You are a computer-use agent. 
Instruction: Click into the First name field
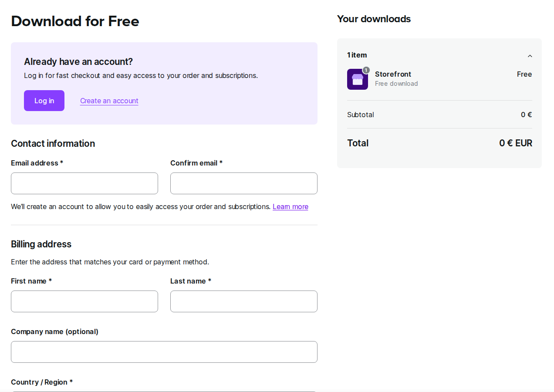(x=84, y=301)
